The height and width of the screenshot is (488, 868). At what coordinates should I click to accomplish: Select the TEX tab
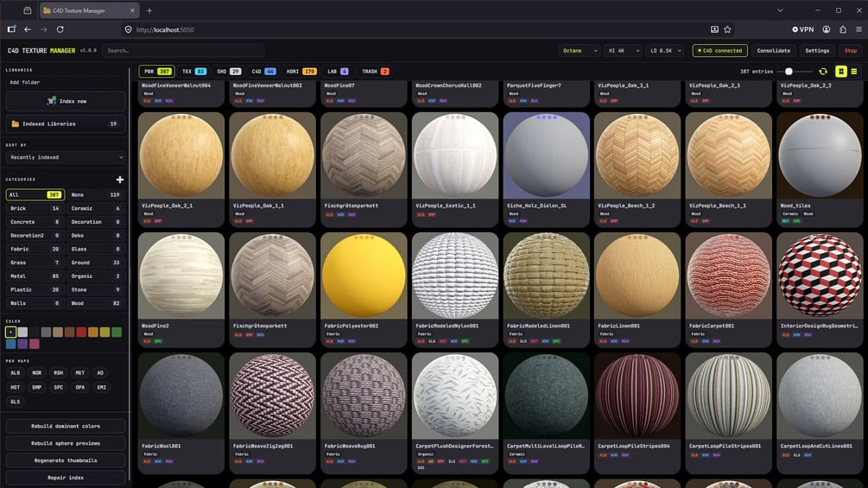(x=193, y=72)
